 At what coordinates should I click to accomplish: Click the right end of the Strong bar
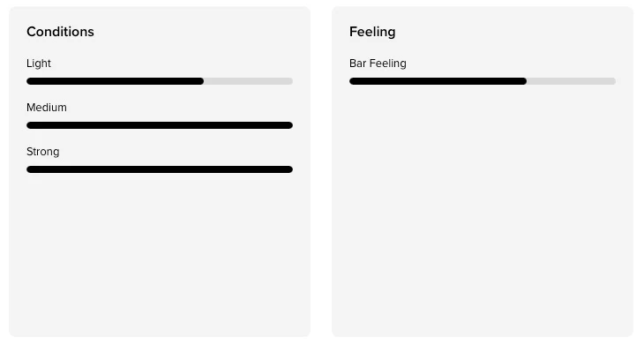point(291,169)
